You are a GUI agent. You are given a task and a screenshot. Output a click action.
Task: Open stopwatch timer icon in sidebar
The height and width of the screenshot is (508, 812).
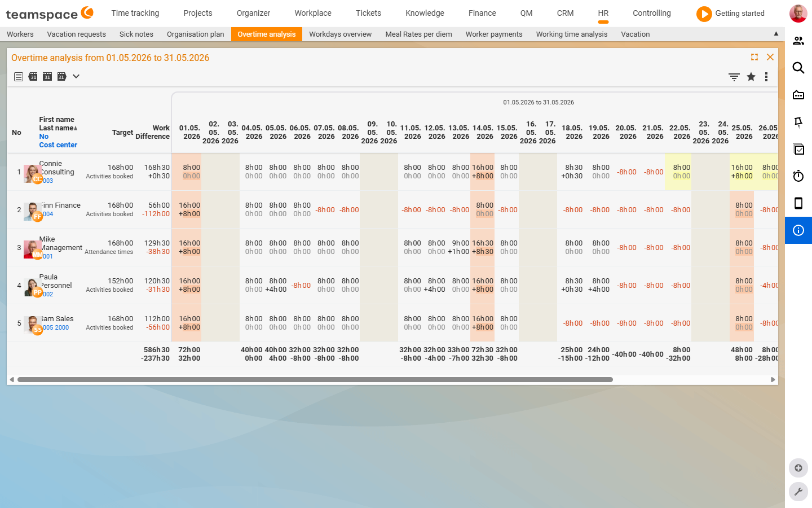798,176
